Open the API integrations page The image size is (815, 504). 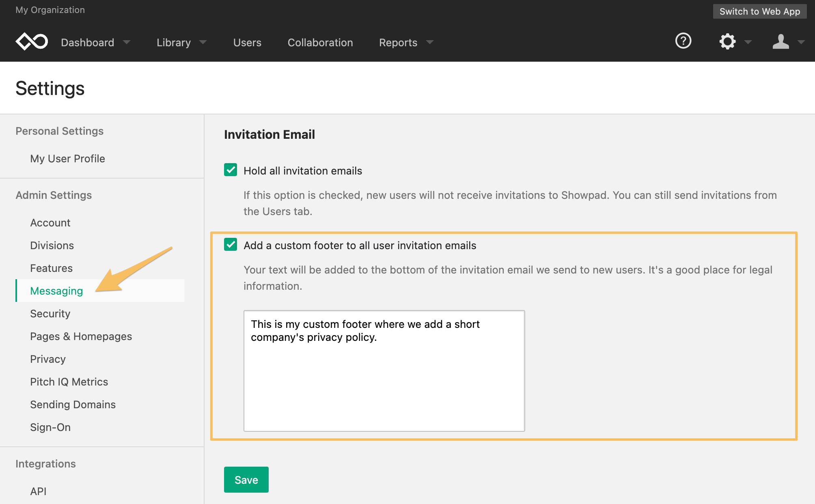(38, 491)
